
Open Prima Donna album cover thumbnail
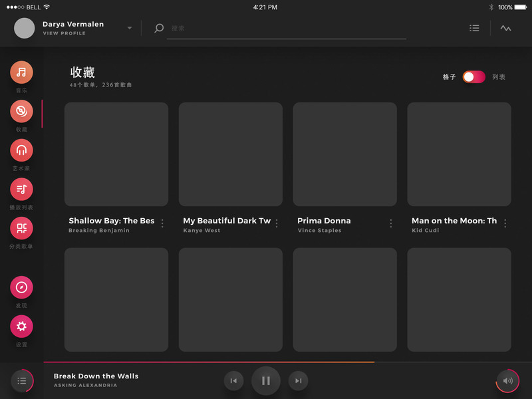[345, 154]
